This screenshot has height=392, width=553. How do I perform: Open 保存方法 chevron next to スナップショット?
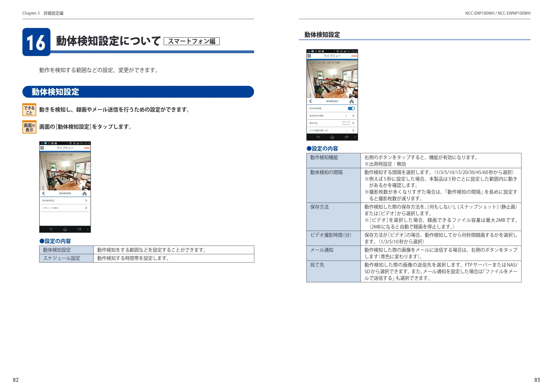pos(353,123)
